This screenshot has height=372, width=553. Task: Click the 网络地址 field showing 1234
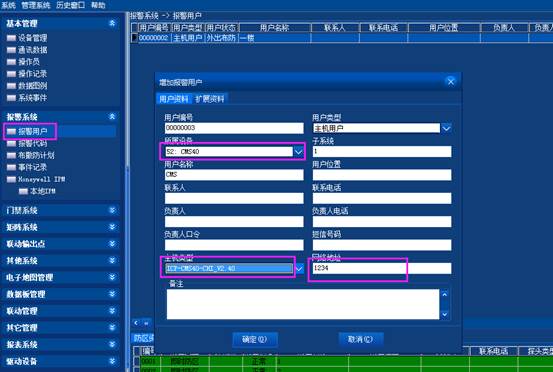[x=382, y=268]
